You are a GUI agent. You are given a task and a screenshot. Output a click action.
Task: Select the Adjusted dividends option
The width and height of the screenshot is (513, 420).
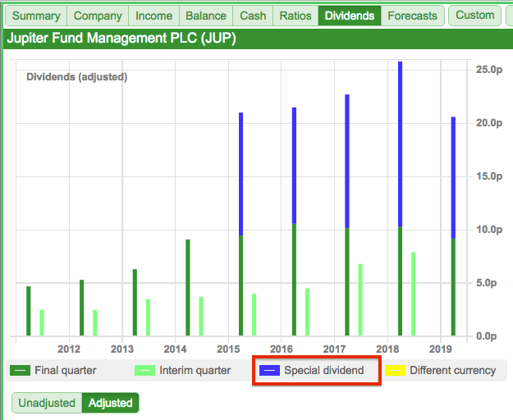tap(110, 403)
